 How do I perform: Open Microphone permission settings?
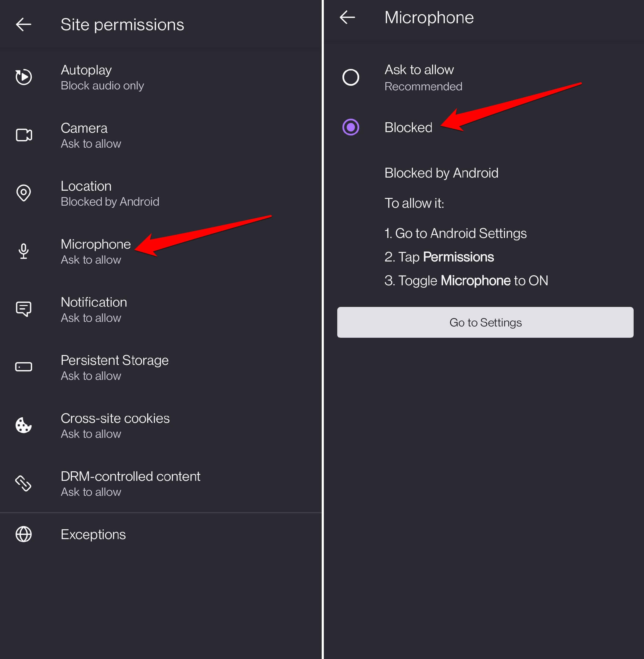tap(96, 251)
